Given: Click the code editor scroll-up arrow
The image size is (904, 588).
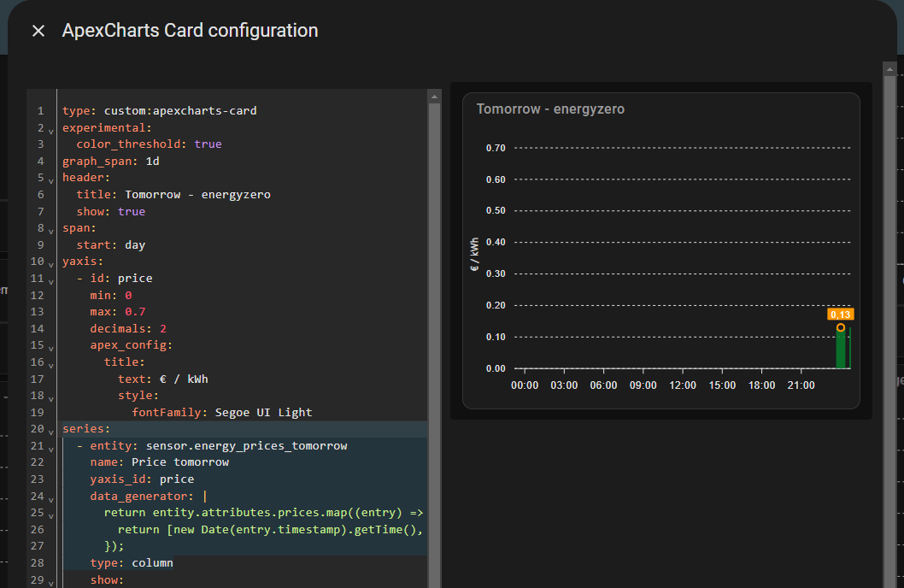Looking at the screenshot, I should (435, 97).
